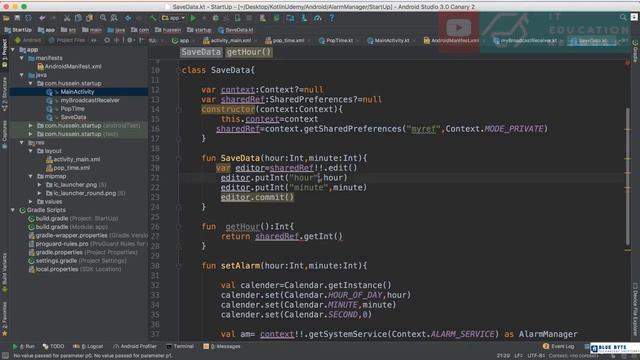Collapse the res folder node
The height and width of the screenshot is (360, 640).
coord(22,142)
